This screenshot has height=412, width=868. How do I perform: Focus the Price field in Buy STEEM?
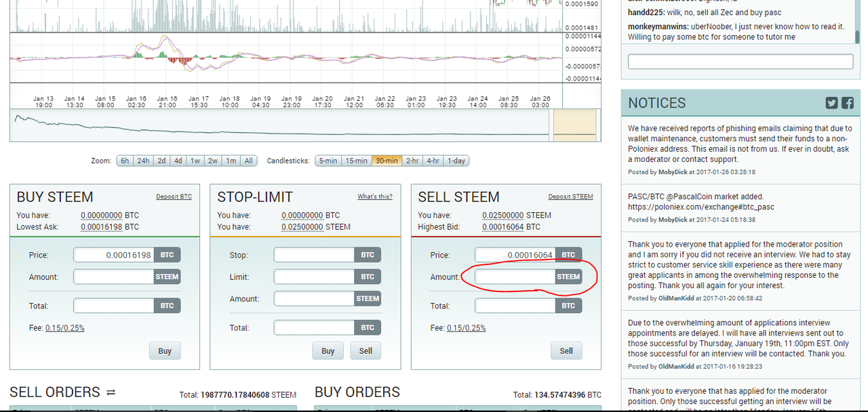pos(114,255)
